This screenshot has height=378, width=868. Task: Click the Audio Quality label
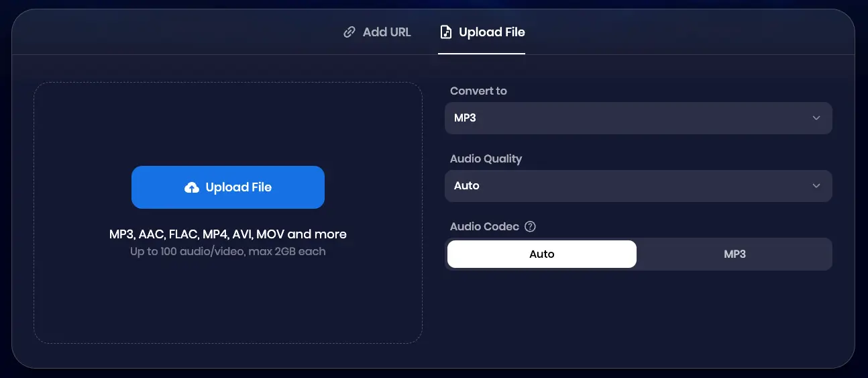click(486, 159)
